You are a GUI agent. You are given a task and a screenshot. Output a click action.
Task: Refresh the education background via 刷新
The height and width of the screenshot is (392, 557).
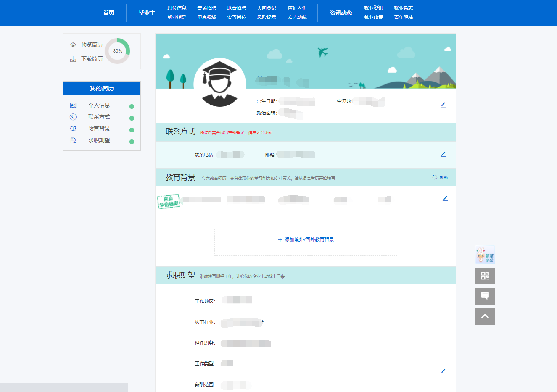tap(440, 178)
